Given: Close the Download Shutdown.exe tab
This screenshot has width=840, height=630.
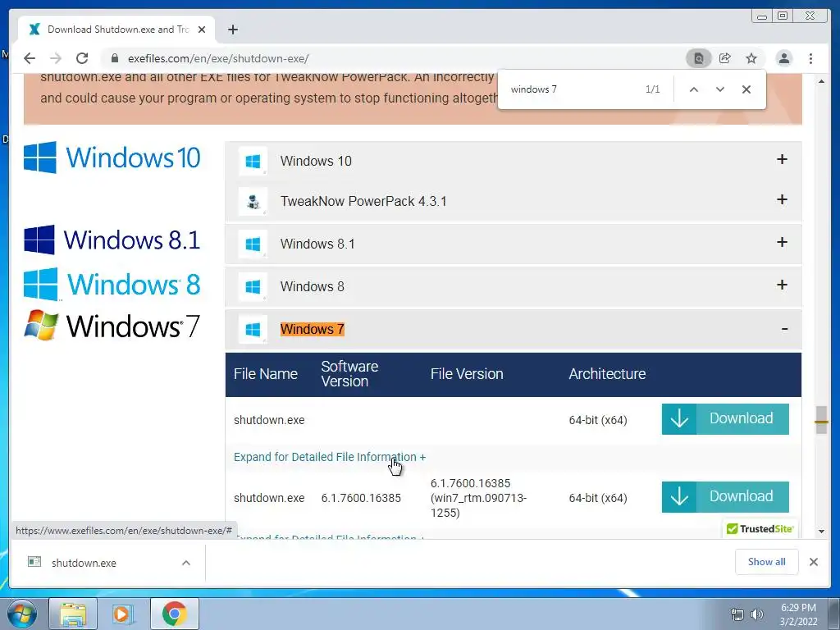Looking at the screenshot, I should click(x=202, y=30).
